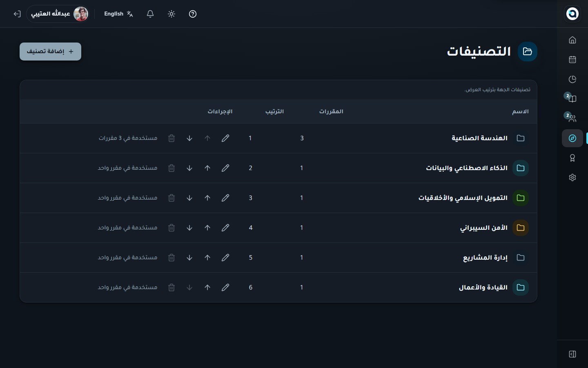Move التمويل الإسلامي والأخلاقيات category down

(189, 198)
